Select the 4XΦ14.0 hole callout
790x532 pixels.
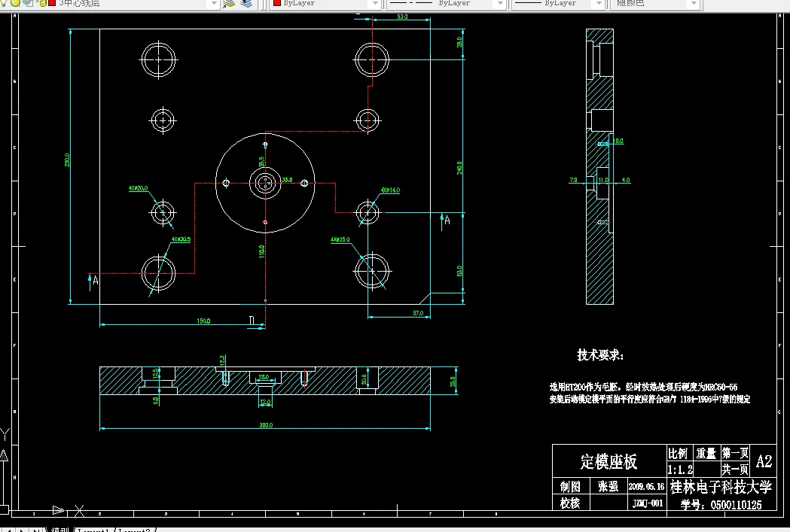(x=390, y=190)
